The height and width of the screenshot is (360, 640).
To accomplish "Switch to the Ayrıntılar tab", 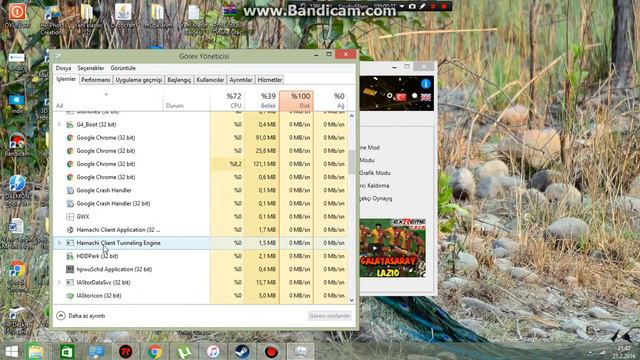I will click(x=240, y=80).
